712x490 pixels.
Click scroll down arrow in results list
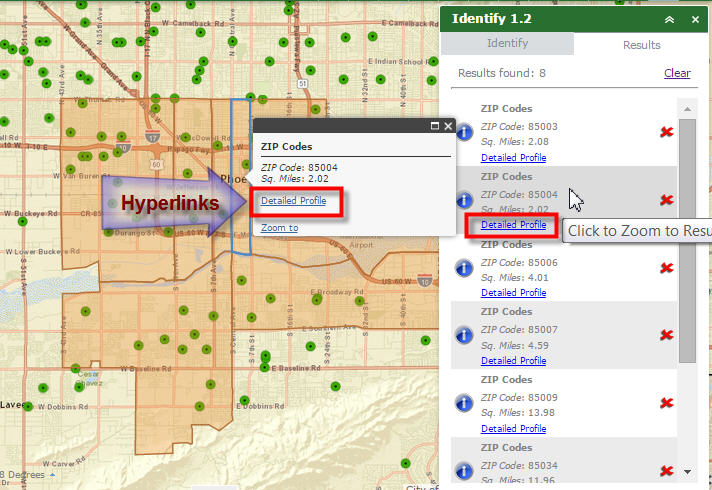coord(687,472)
